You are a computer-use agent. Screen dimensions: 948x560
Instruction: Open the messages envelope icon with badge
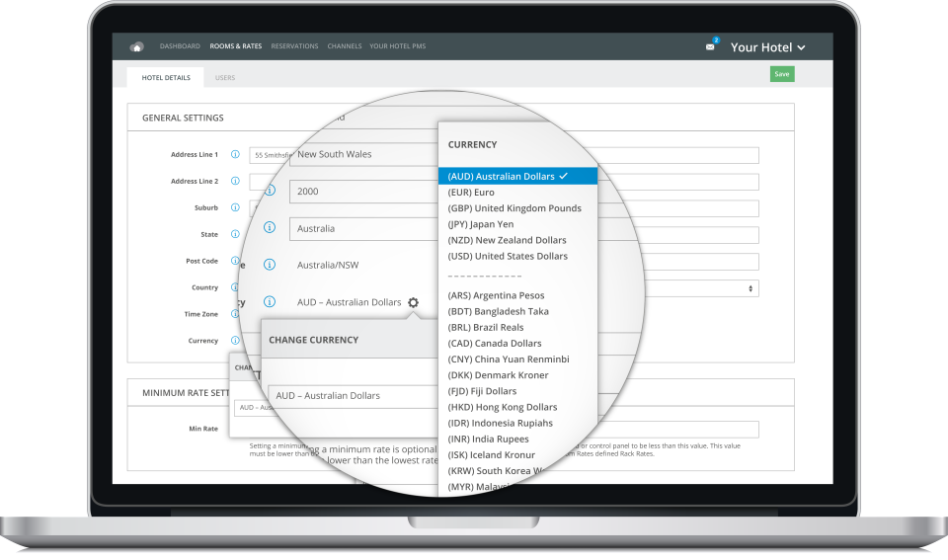710,46
